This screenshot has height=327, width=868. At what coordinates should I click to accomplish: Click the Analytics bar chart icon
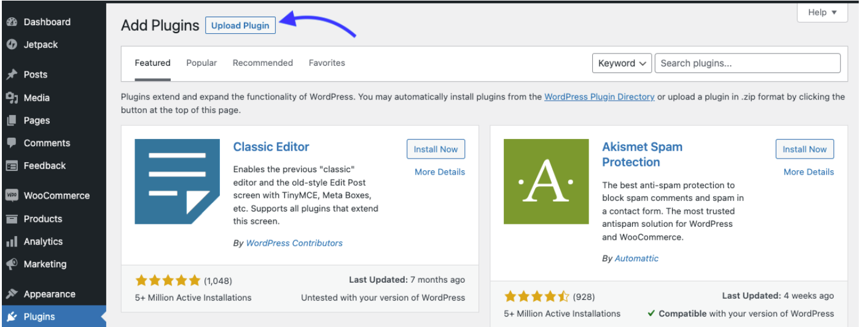(x=12, y=242)
